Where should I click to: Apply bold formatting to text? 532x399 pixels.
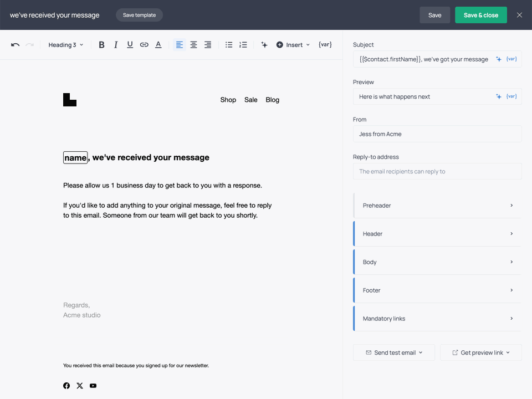click(x=101, y=44)
